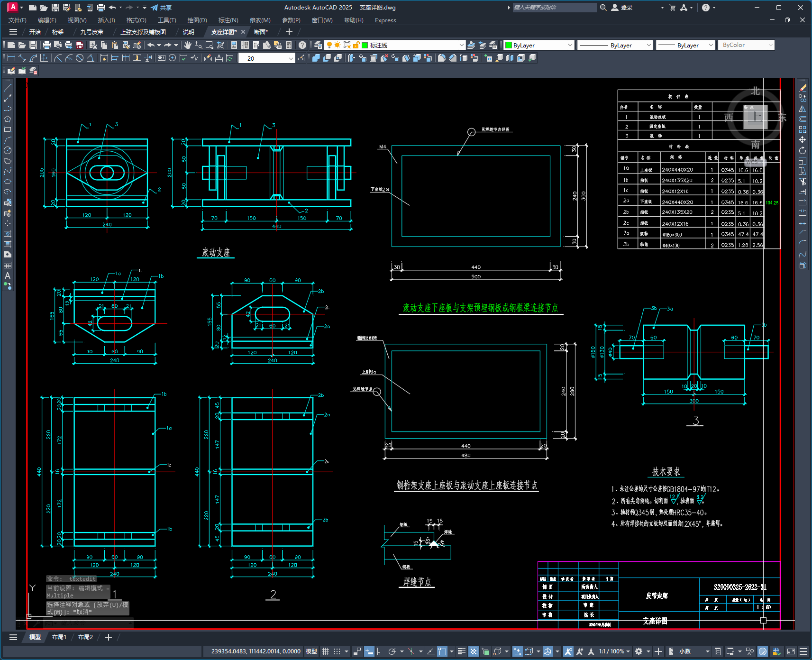The height and width of the screenshot is (660, 812).
Task: Click the Erase tool in Modify toolbar
Action: coord(803,88)
